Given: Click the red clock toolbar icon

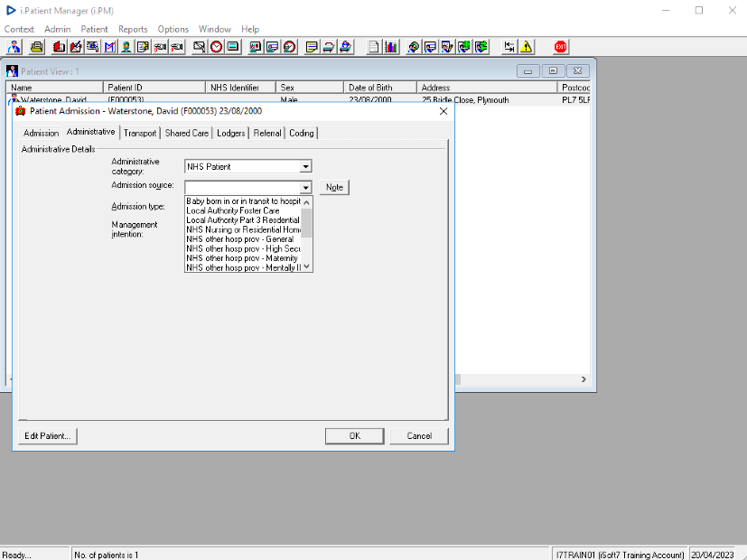Looking at the screenshot, I should point(216,47).
